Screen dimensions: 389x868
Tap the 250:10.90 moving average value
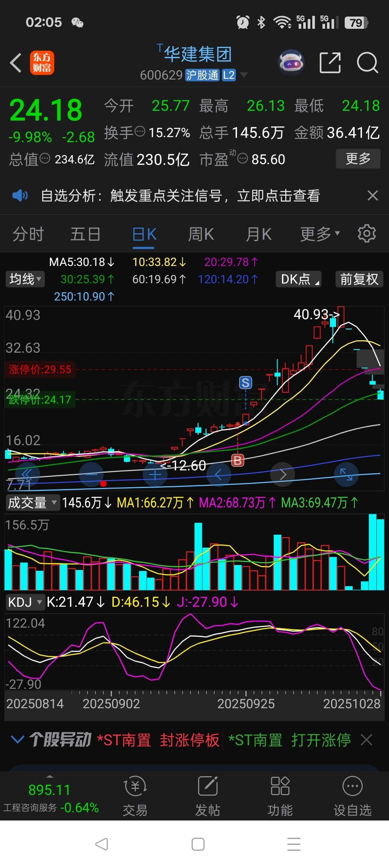tap(84, 296)
